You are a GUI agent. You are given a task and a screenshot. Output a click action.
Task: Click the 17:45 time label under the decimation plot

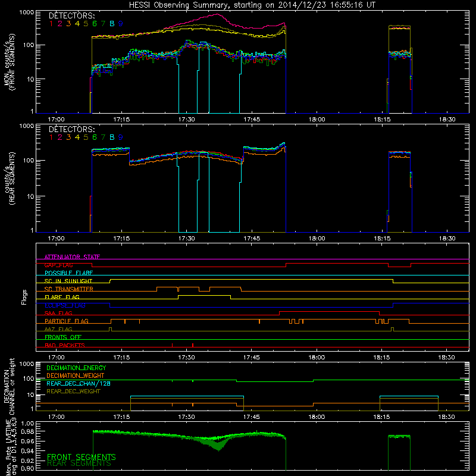click(x=251, y=417)
